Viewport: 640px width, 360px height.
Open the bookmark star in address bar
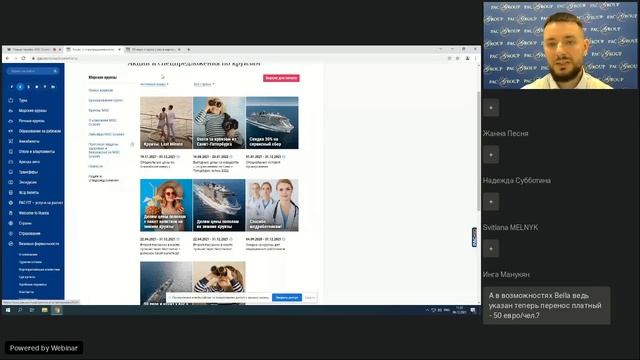pos(458,58)
